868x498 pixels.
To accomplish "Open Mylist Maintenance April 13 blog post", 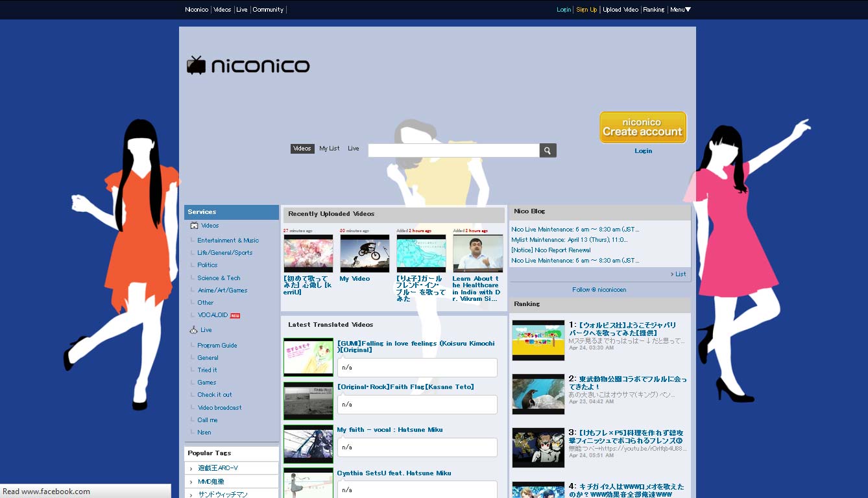I will [x=570, y=240].
